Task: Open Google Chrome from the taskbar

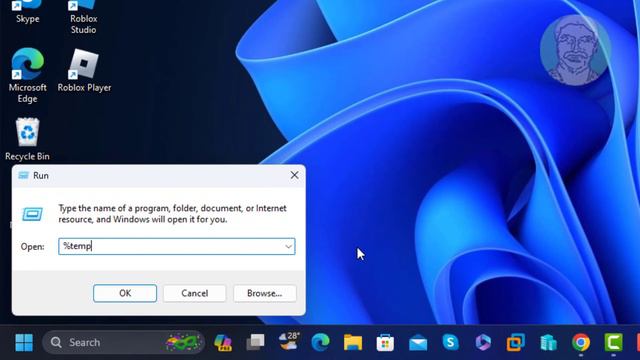Action: point(581,342)
